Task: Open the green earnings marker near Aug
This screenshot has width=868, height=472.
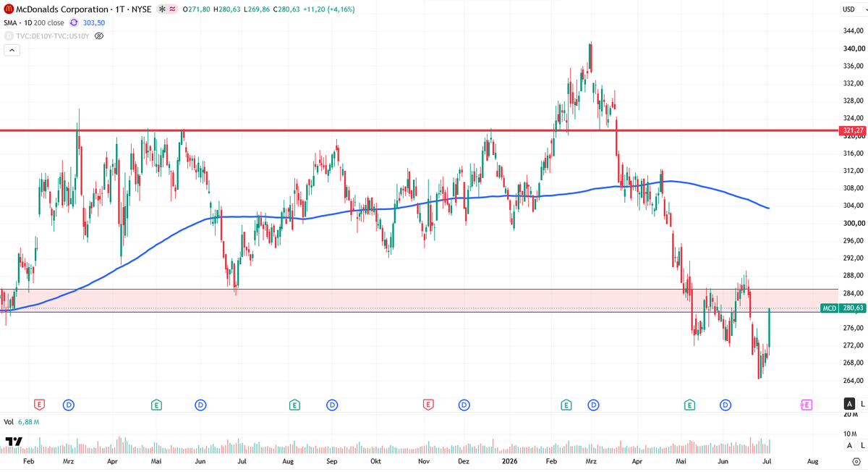Action: 294,405
